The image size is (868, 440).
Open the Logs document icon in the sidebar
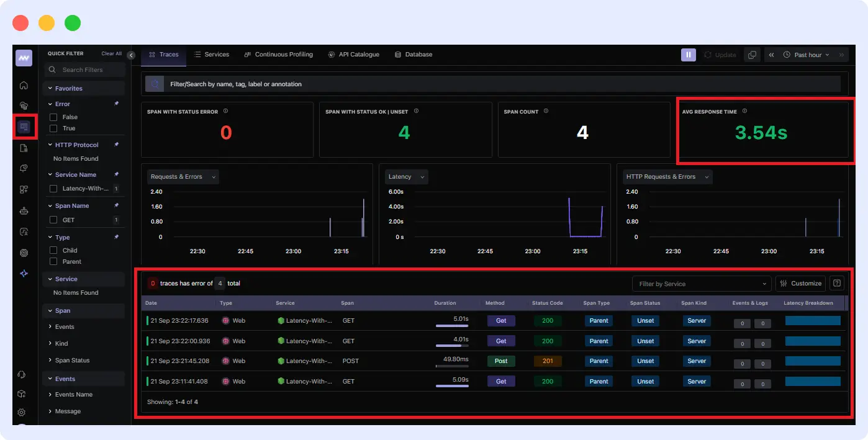click(x=24, y=147)
